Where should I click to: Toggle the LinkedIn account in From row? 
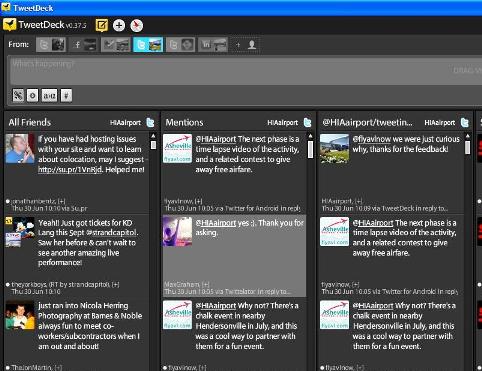[213, 45]
